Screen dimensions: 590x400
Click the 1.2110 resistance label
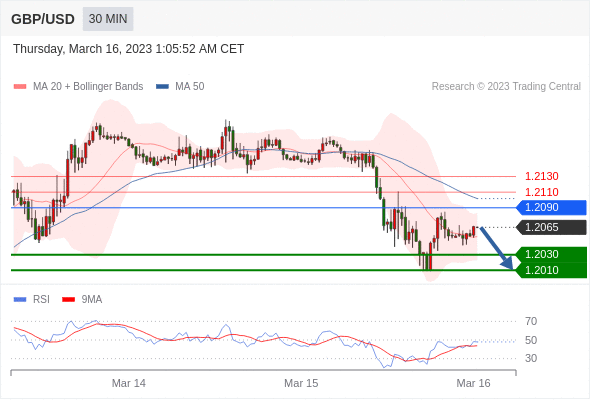coord(541,192)
